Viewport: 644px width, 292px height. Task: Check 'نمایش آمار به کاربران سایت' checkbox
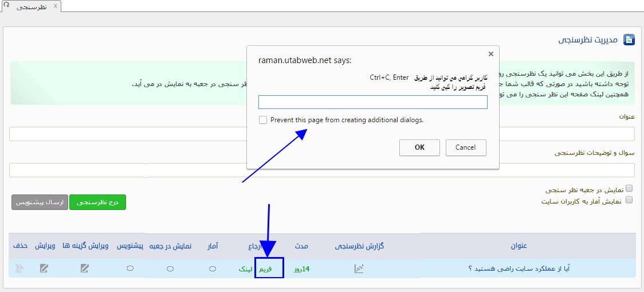[x=629, y=200]
